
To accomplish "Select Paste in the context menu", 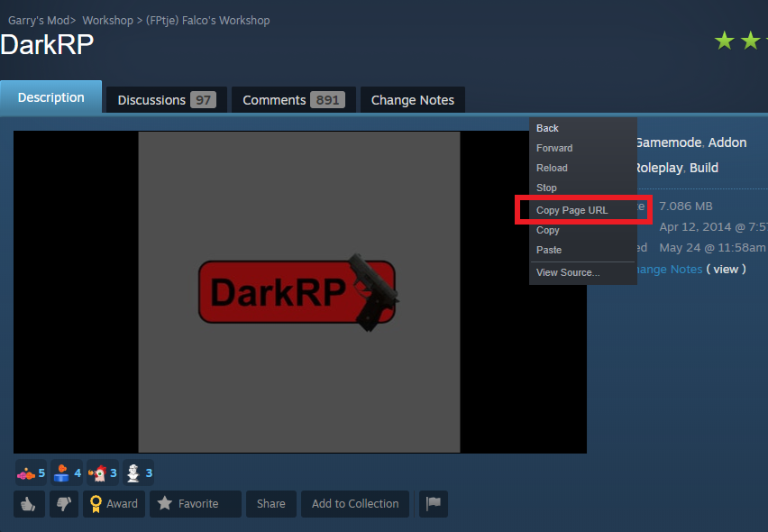I will point(583,250).
